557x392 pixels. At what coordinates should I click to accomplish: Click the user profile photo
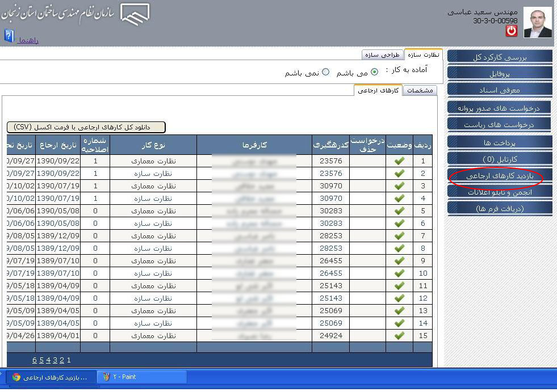coord(538,23)
